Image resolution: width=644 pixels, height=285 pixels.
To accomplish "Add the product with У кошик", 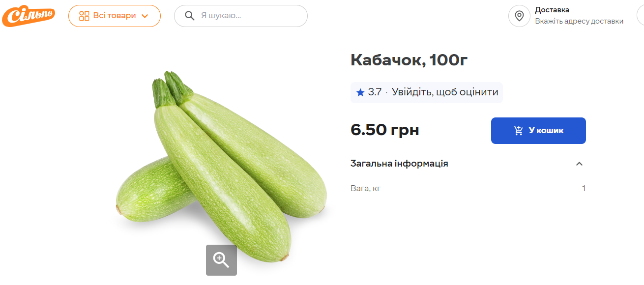I will click(x=538, y=131).
